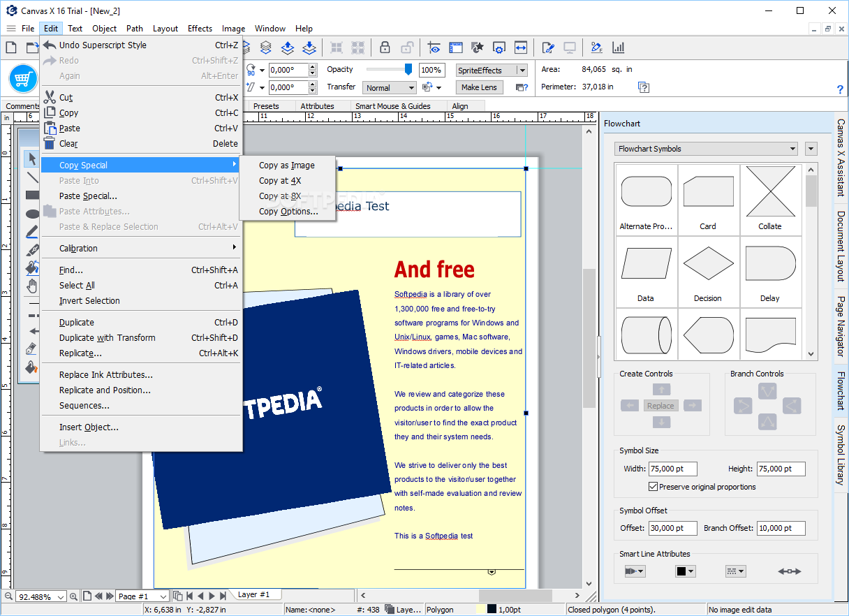Adjust the Opacity slider handle
Screen dimensions: 849x616
point(408,69)
